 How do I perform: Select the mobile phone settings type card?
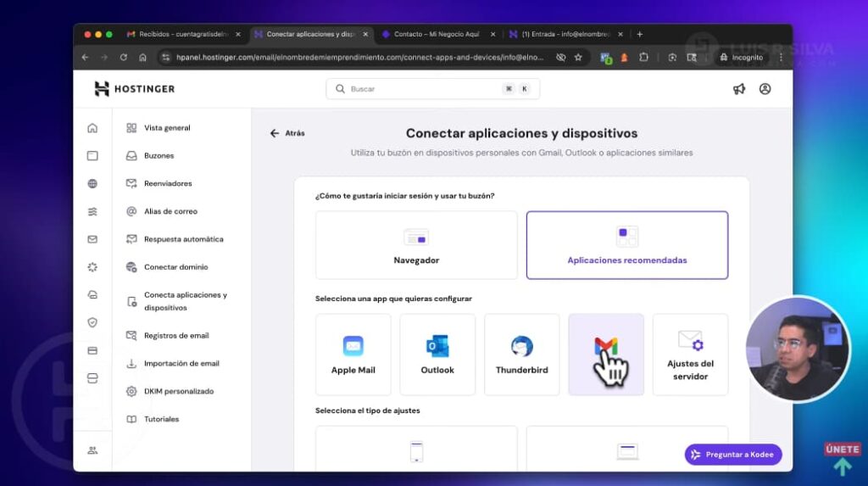point(416,449)
